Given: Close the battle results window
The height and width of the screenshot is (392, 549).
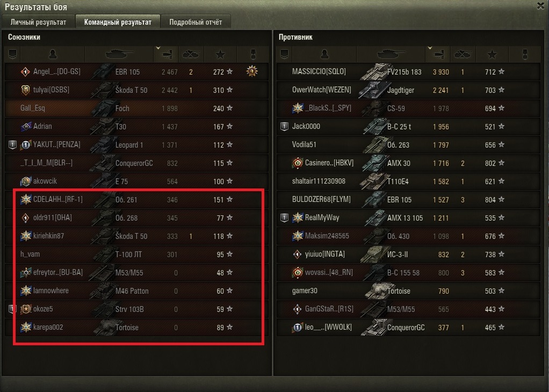Looking at the screenshot, I should tap(540, 6).
